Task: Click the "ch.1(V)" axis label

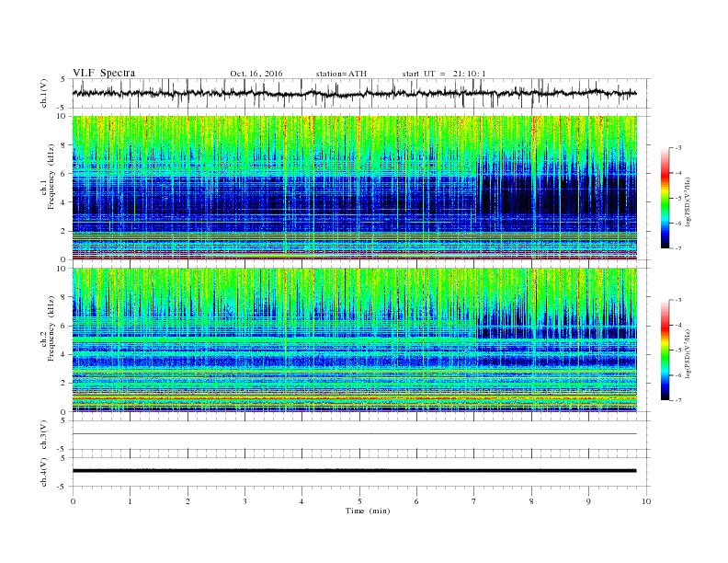Action: tap(44, 95)
